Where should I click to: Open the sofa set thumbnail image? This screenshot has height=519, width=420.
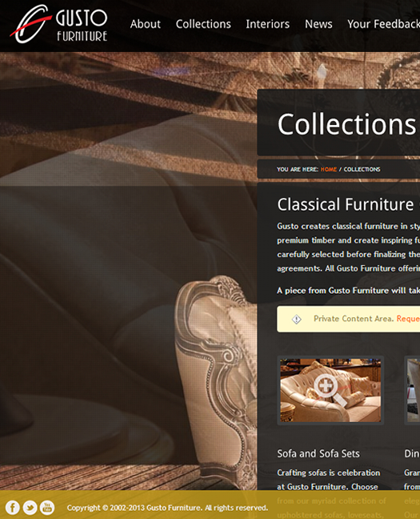pyautogui.click(x=330, y=390)
